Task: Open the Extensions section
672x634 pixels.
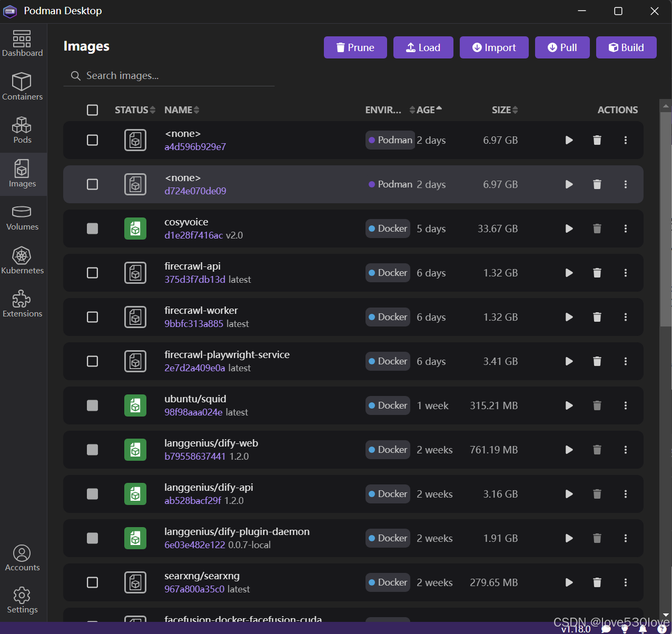Action: coord(23,304)
